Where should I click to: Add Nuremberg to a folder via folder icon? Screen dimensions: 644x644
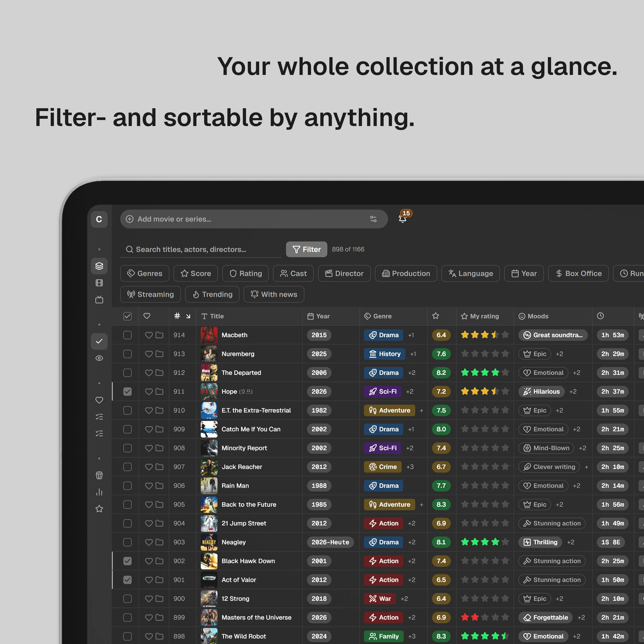click(x=160, y=354)
